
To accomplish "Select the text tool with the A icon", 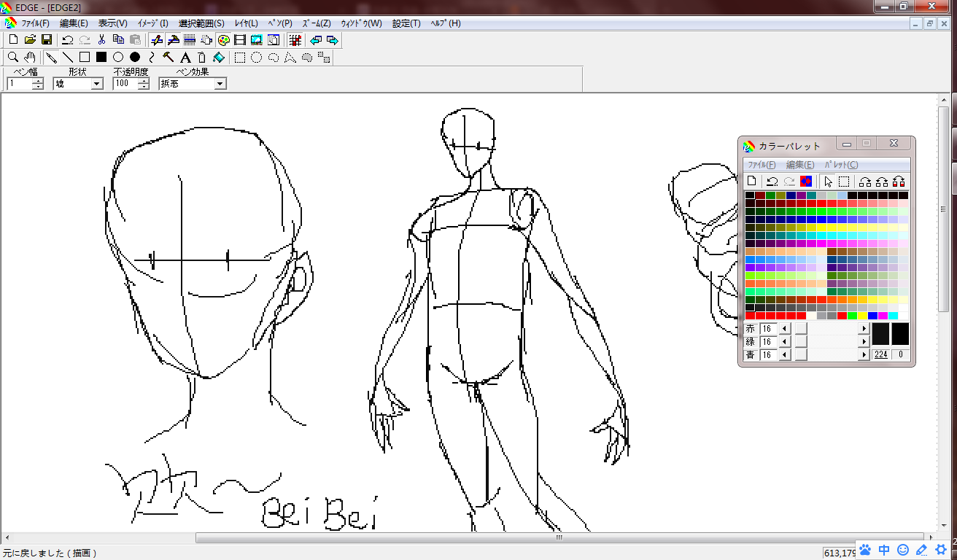I will click(185, 57).
